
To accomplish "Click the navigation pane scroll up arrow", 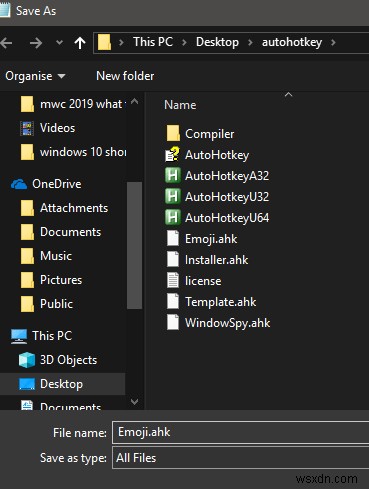I will tap(135, 101).
